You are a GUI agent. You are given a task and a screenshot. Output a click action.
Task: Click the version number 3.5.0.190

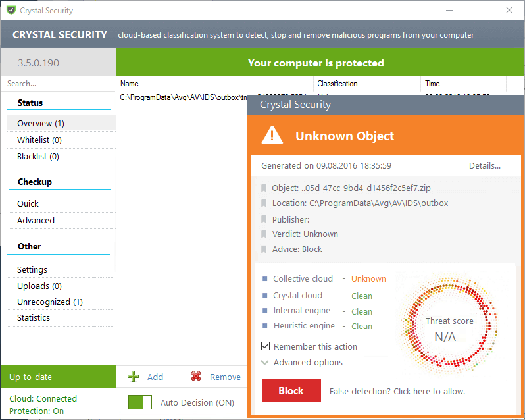pos(39,63)
